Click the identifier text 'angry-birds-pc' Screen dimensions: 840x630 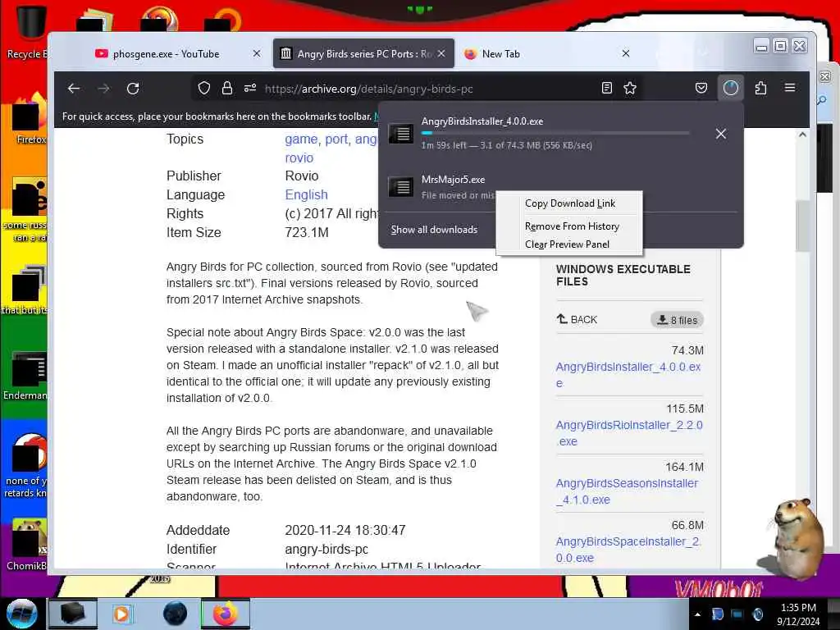(326, 549)
